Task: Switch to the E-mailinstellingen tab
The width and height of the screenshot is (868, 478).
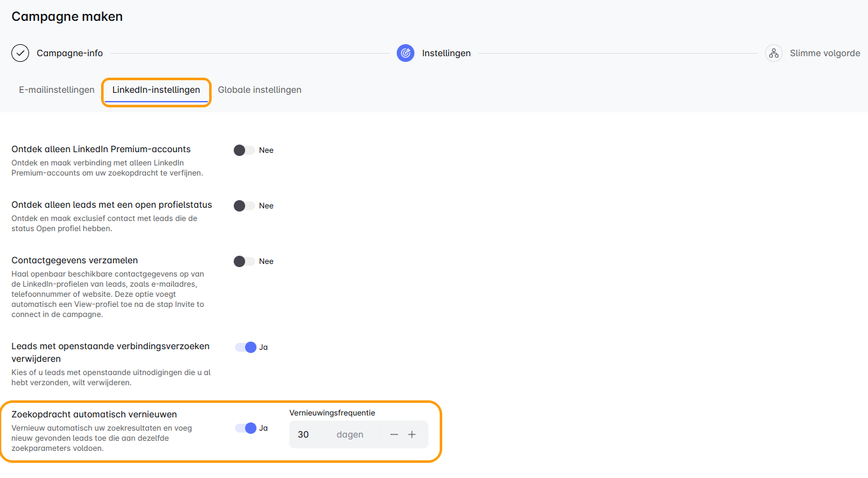Action: pos(57,90)
